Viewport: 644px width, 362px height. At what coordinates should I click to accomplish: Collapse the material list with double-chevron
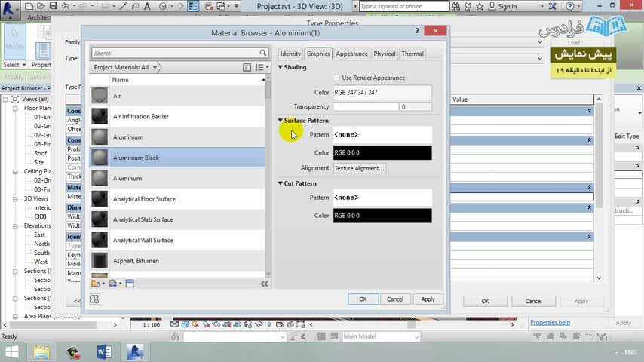click(x=264, y=284)
